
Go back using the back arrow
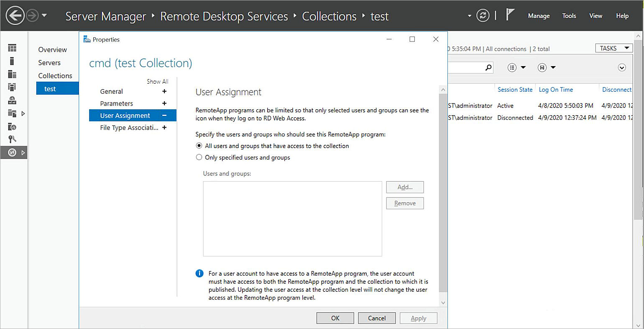[x=15, y=16]
